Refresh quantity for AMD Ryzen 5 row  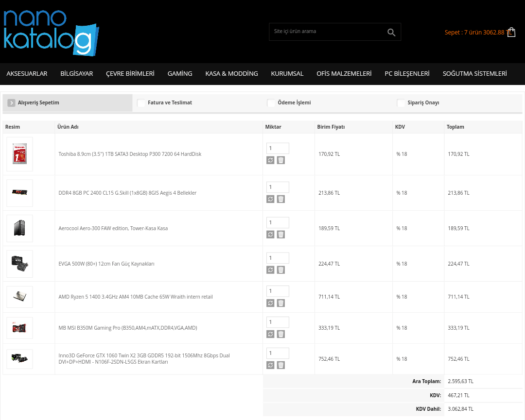pyautogui.click(x=270, y=303)
